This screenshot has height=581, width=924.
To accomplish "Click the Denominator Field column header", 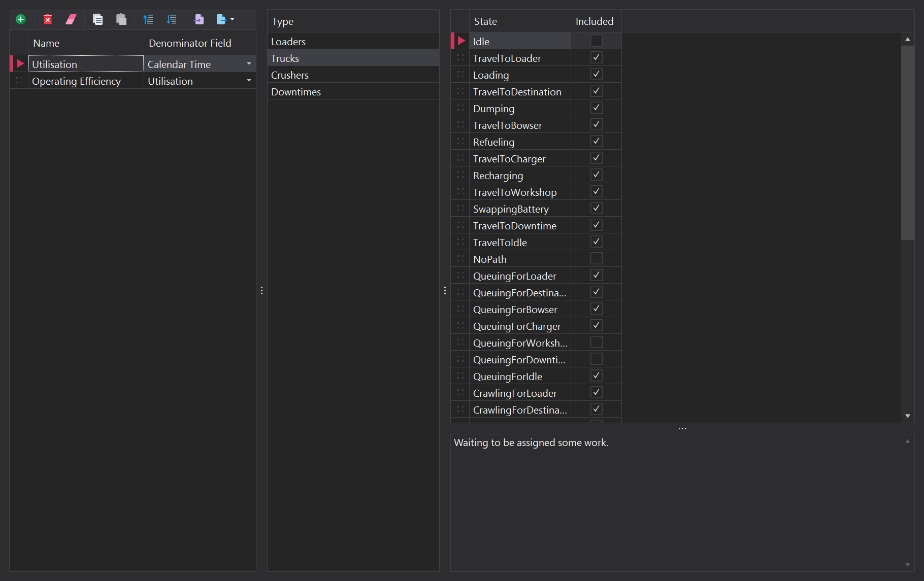I will point(200,43).
